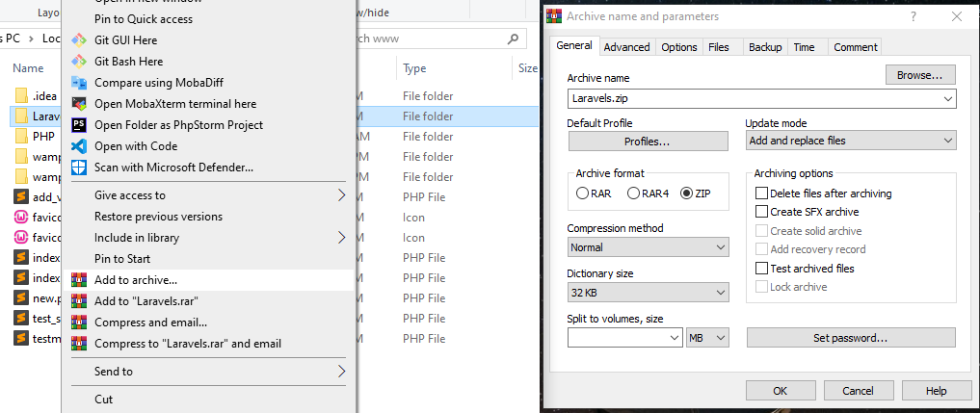Click the new.p file's Sublime icon
Screen dimensions: 980x413
[21, 298]
